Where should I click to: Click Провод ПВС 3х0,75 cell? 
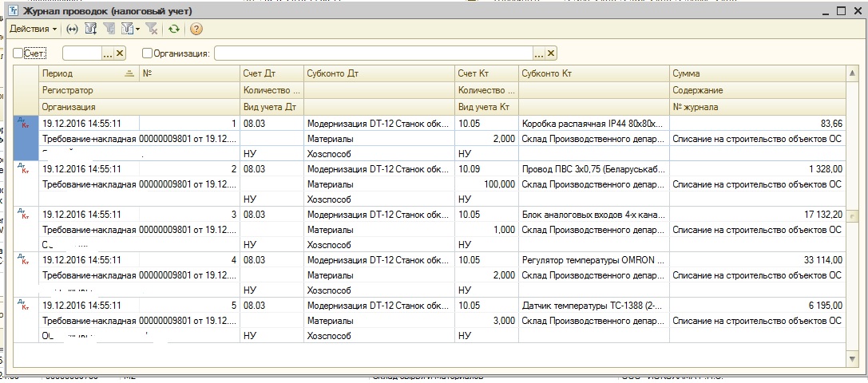pos(594,169)
